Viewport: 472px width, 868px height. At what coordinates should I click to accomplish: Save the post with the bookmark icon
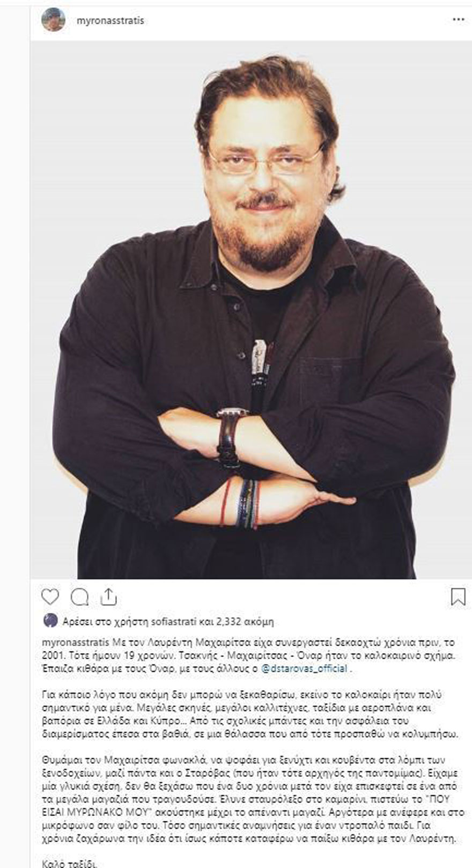point(458,596)
